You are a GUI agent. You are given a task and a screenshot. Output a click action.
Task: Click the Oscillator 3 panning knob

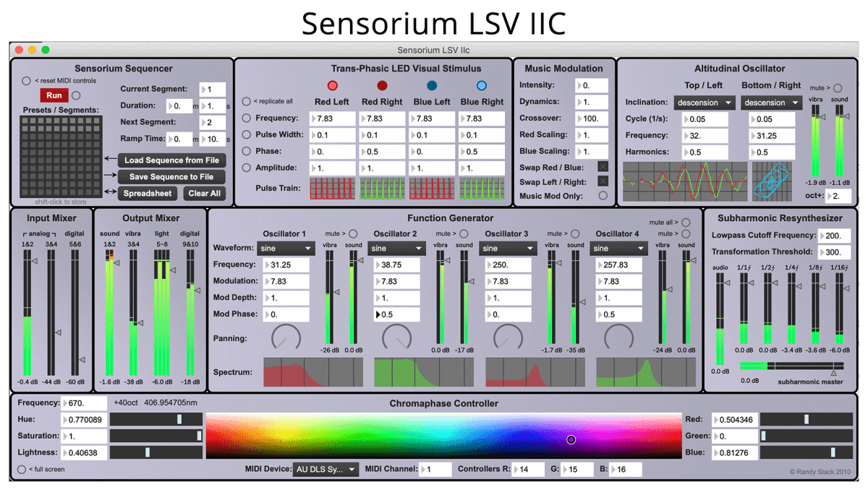click(508, 337)
